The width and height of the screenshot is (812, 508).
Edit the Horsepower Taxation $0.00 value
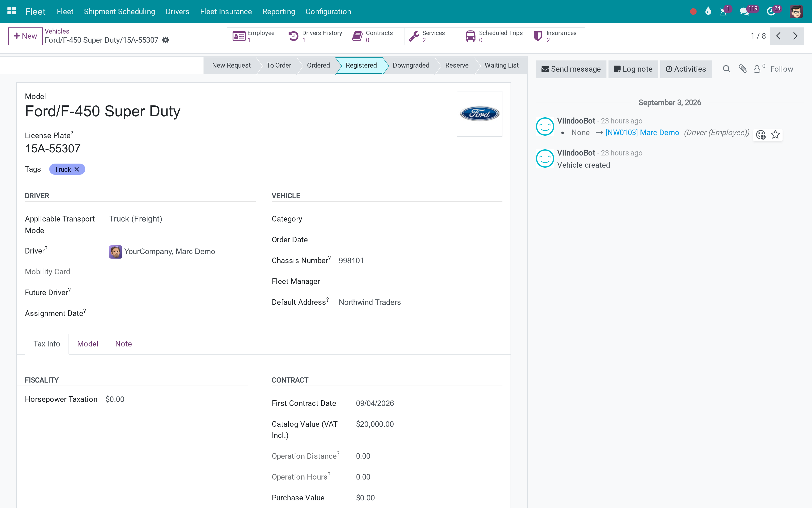[115, 400]
